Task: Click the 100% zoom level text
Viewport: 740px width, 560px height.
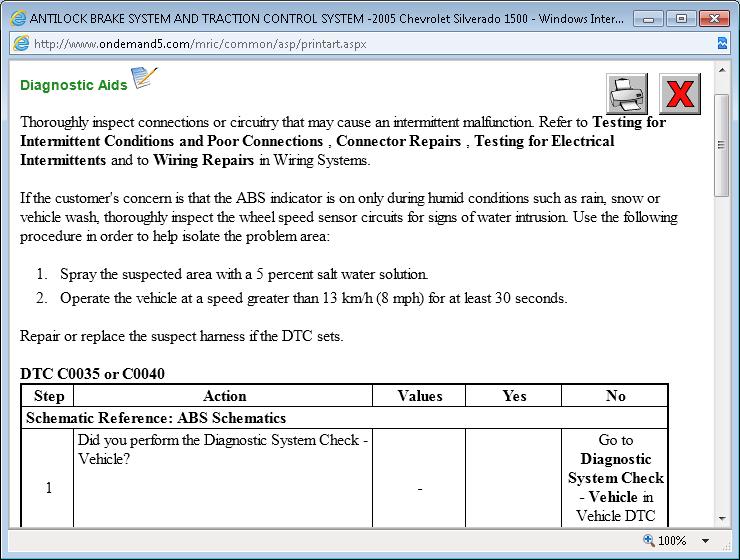Action: pos(672,541)
